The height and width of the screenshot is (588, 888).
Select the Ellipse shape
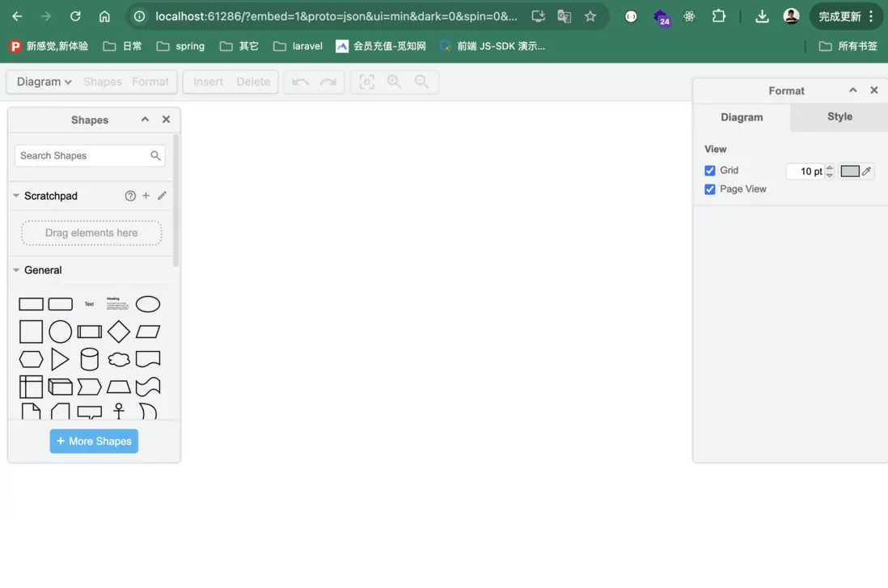coord(148,304)
